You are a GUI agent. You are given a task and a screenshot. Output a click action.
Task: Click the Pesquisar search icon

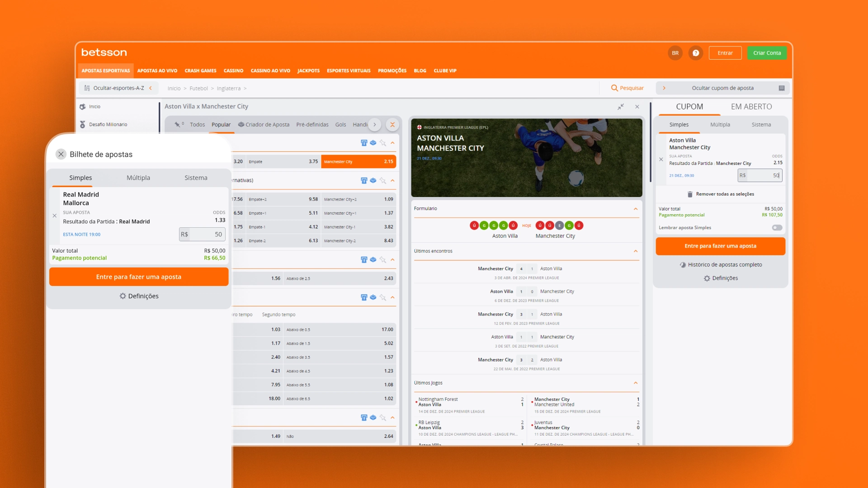coord(614,88)
